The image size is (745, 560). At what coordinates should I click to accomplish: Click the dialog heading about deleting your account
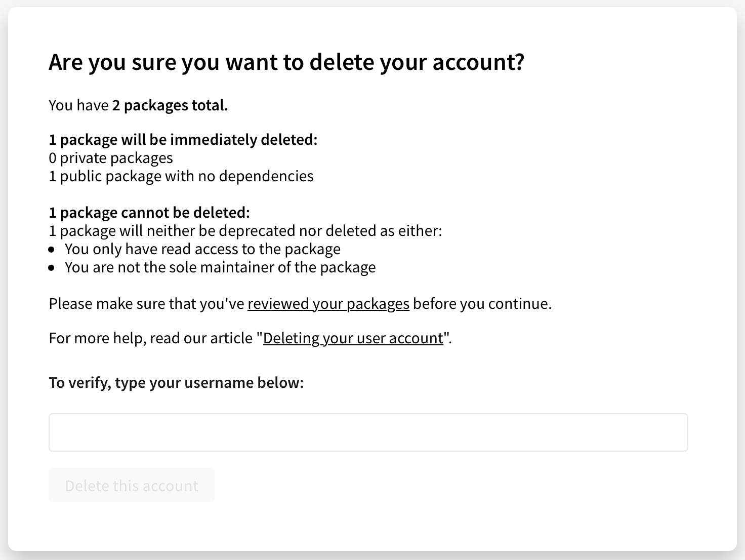click(x=286, y=62)
